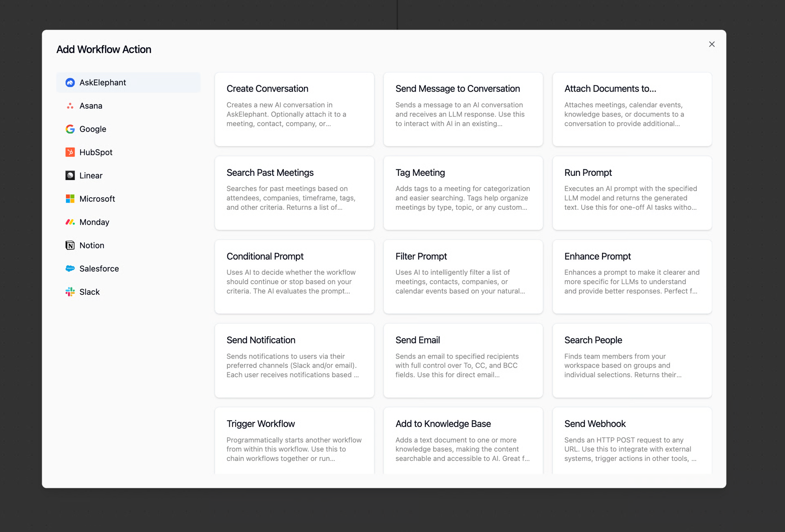Click the HubSpot logo icon
Screen dimensions: 785x532
coord(70,152)
